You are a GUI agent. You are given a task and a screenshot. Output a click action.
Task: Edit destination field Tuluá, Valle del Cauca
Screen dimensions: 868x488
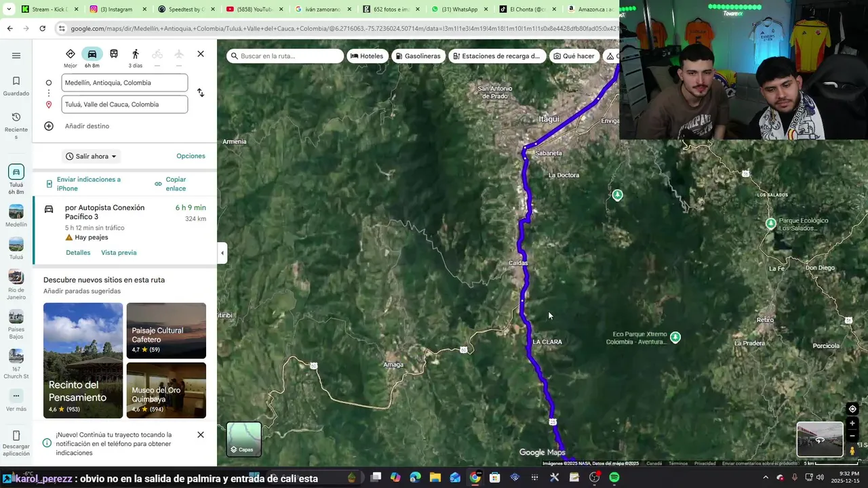pos(124,104)
